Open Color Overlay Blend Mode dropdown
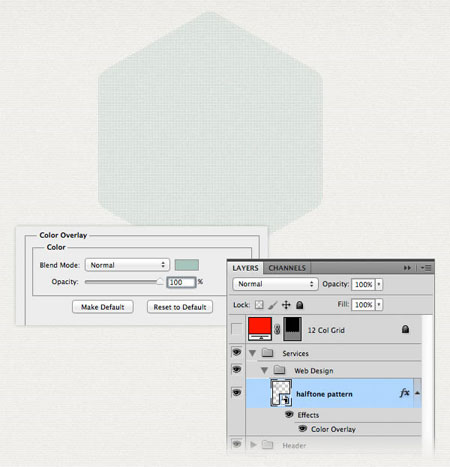 pyautogui.click(x=127, y=265)
